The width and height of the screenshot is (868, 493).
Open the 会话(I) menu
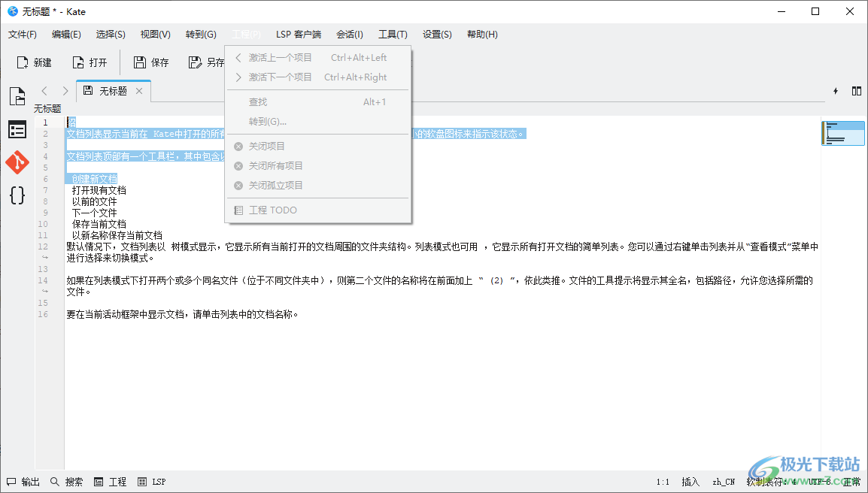[350, 35]
